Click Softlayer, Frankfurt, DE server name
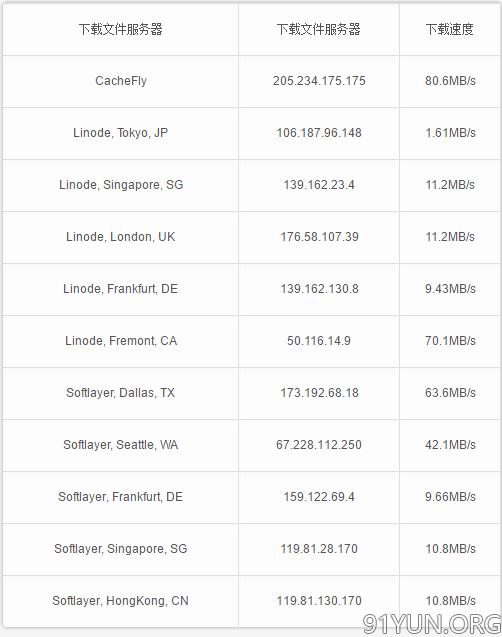502x637 pixels. point(121,497)
